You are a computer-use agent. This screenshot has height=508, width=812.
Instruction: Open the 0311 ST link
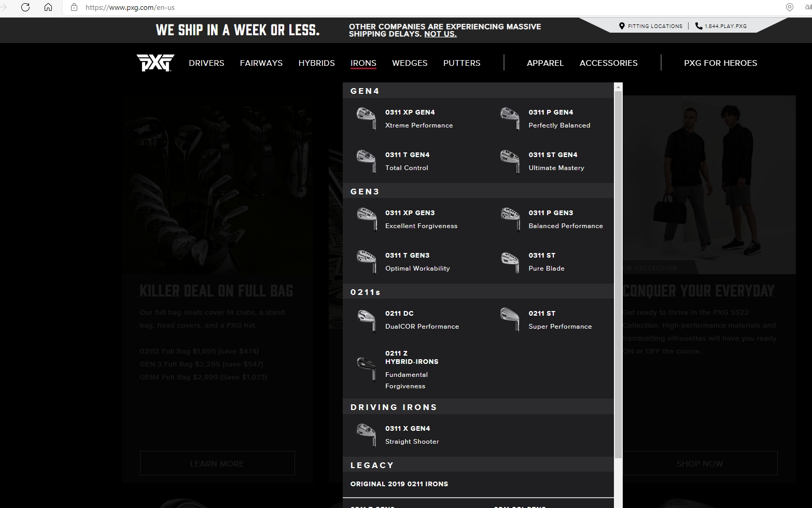[542, 255]
